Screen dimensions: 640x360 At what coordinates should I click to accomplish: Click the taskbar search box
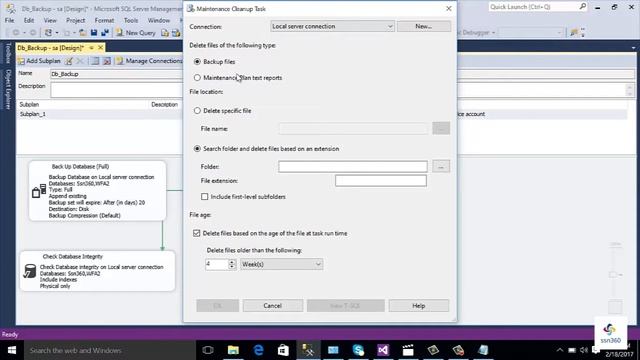coord(110,350)
